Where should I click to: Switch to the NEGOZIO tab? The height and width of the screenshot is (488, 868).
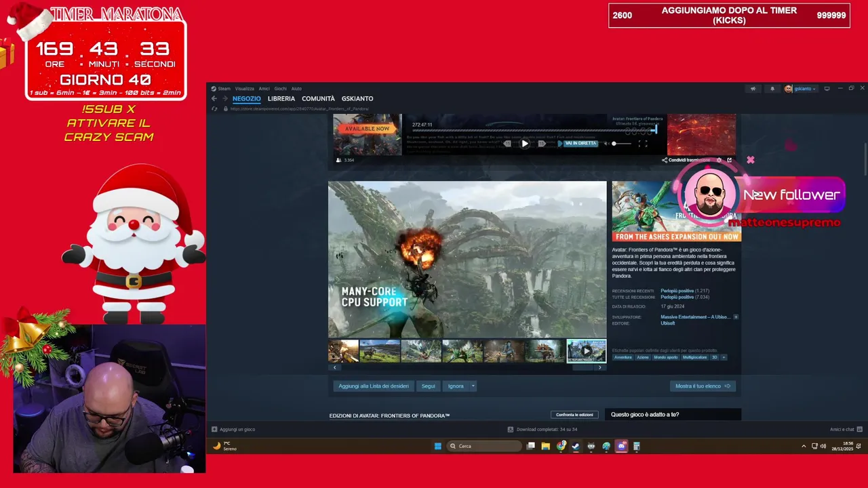pyautogui.click(x=247, y=99)
